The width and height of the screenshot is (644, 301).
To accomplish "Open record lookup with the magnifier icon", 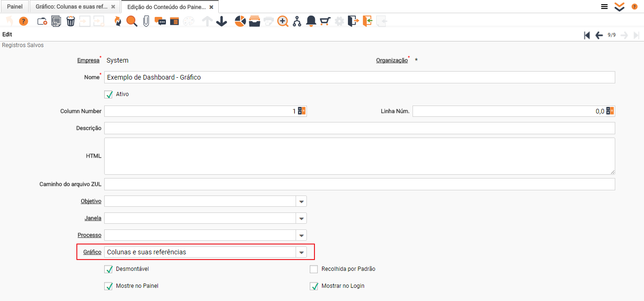I will [132, 21].
